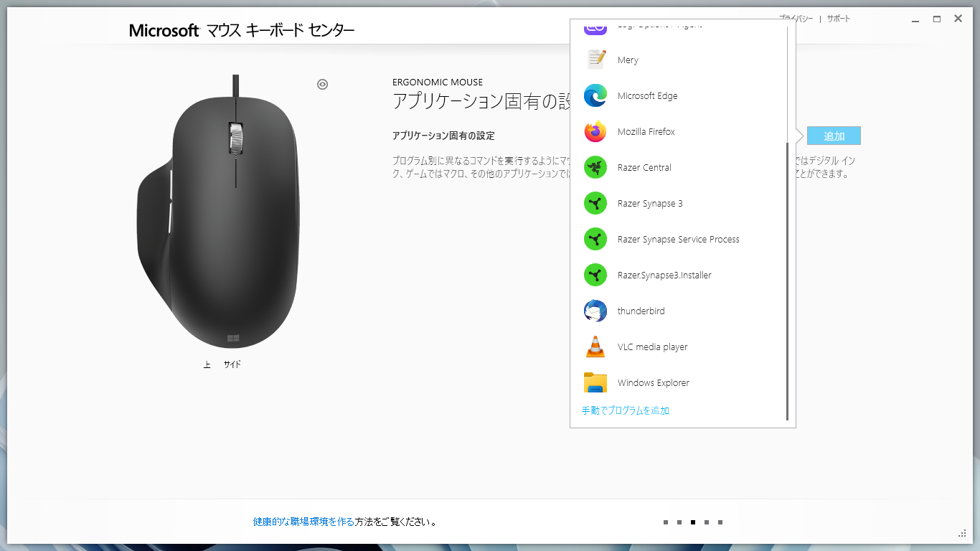Screen dimensions: 980x551
Task: Switch to the 上 (top) mouse view
Action: pyautogui.click(x=207, y=364)
